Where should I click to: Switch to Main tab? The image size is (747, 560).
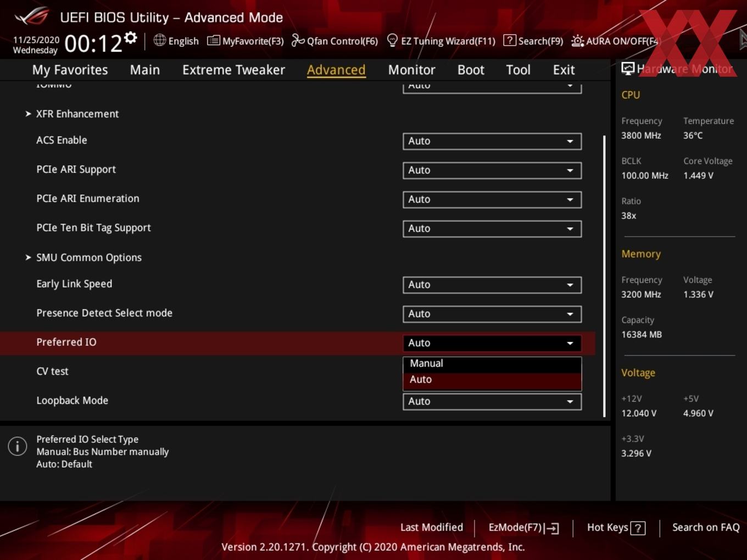coord(145,70)
